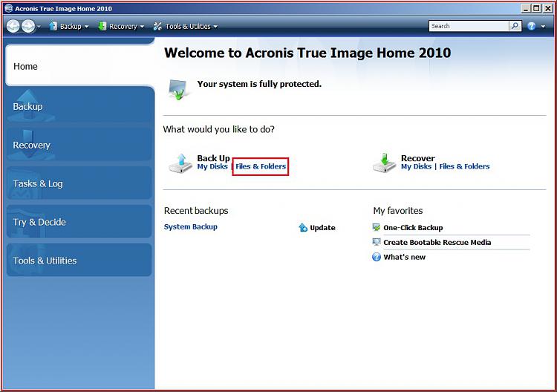Click the What's new question icon
Image resolution: width=557 pixels, height=392 pixels.
point(377,257)
